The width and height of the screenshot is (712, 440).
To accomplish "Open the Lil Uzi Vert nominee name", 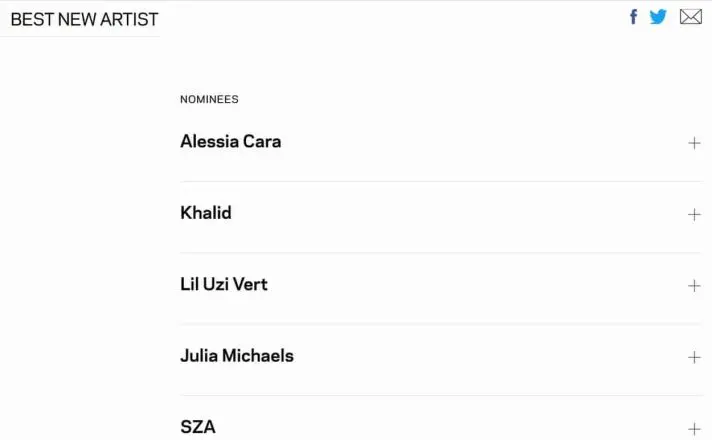I will [x=224, y=284].
